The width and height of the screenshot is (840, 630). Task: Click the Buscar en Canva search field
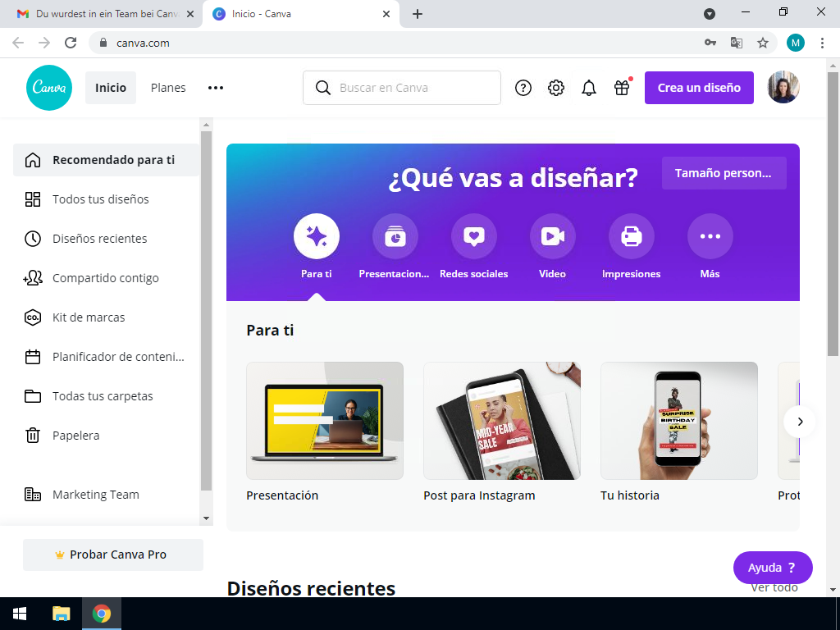click(x=402, y=88)
